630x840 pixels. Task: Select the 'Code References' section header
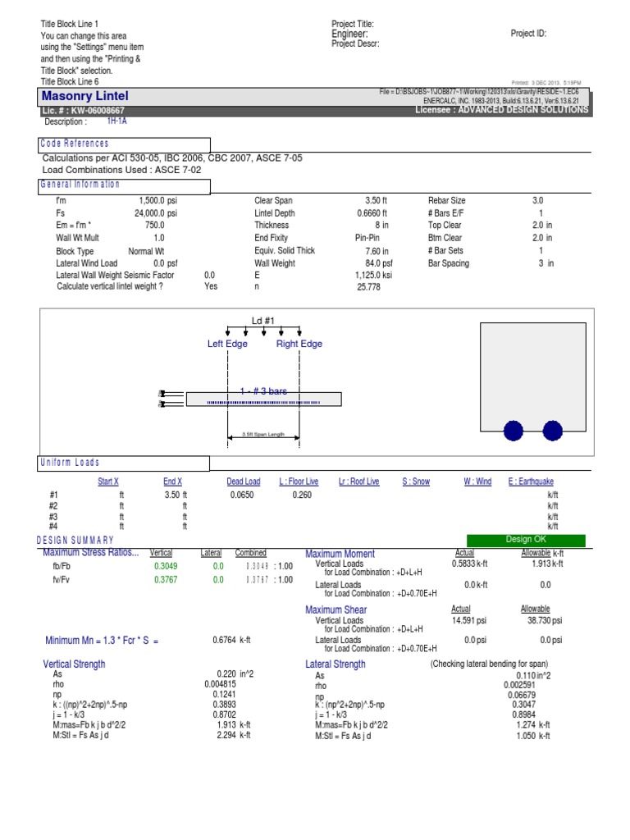pos(124,144)
